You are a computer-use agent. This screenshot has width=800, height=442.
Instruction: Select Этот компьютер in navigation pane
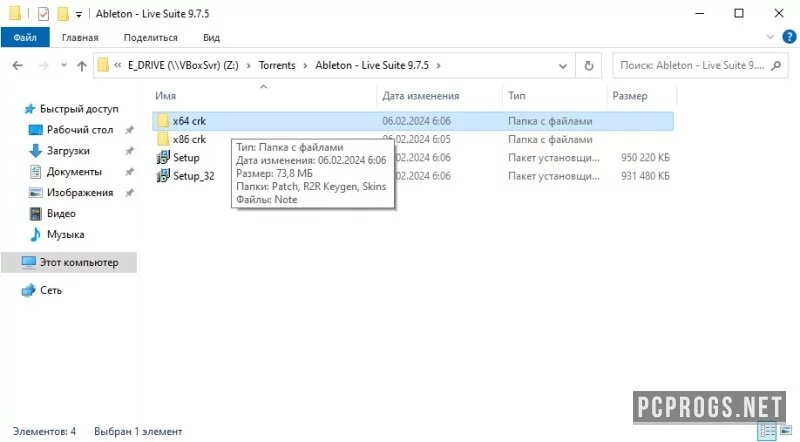coord(69,262)
